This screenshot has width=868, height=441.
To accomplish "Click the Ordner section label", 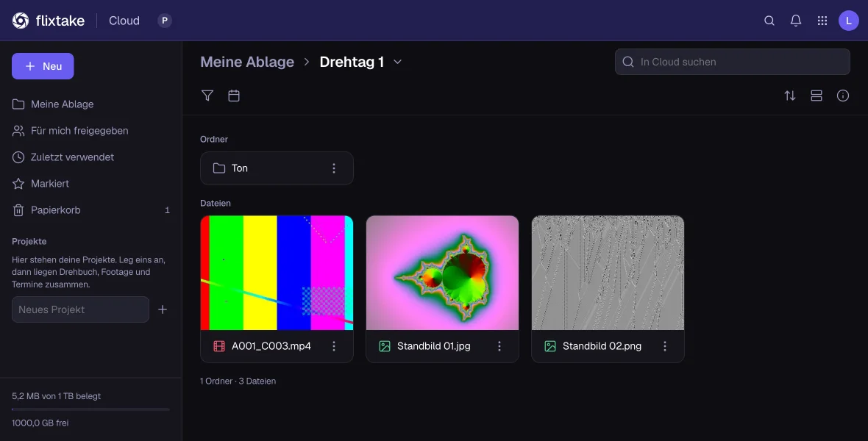I will [213, 140].
